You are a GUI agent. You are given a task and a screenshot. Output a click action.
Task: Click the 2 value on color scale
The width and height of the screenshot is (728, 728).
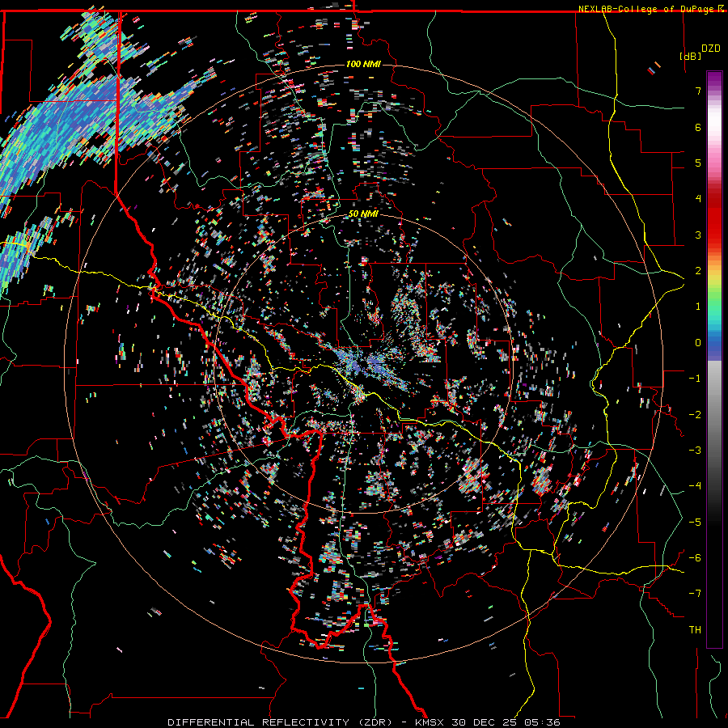pyautogui.click(x=698, y=271)
